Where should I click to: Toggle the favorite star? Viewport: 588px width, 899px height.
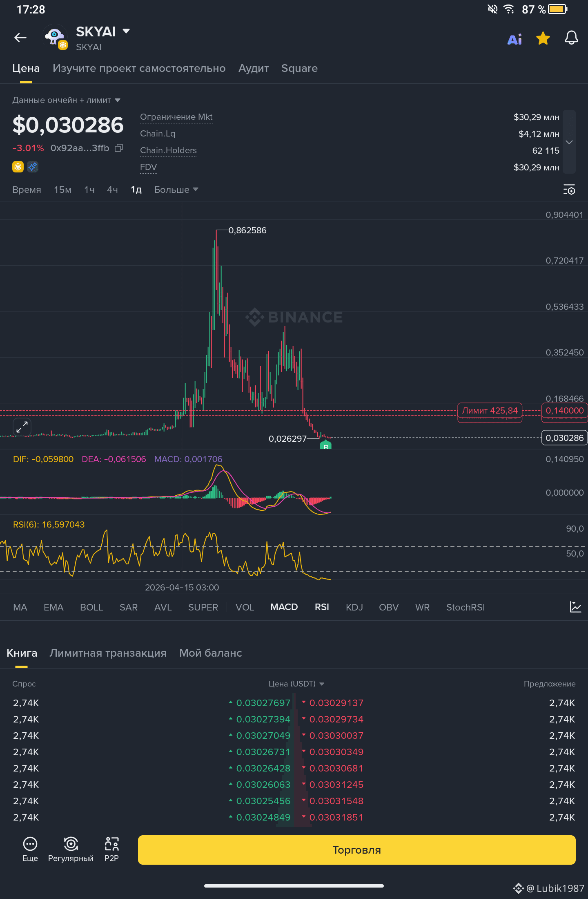543,38
